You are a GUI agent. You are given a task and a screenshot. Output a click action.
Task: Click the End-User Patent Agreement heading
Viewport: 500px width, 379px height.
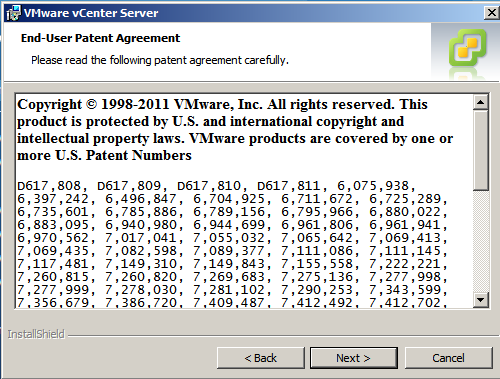click(x=100, y=38)
